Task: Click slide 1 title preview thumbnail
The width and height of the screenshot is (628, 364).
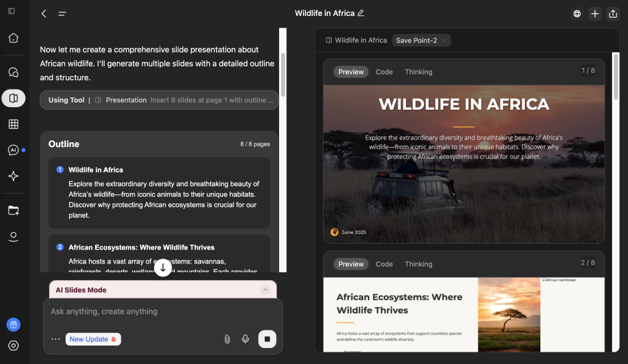Action: [x=464, y=164]
